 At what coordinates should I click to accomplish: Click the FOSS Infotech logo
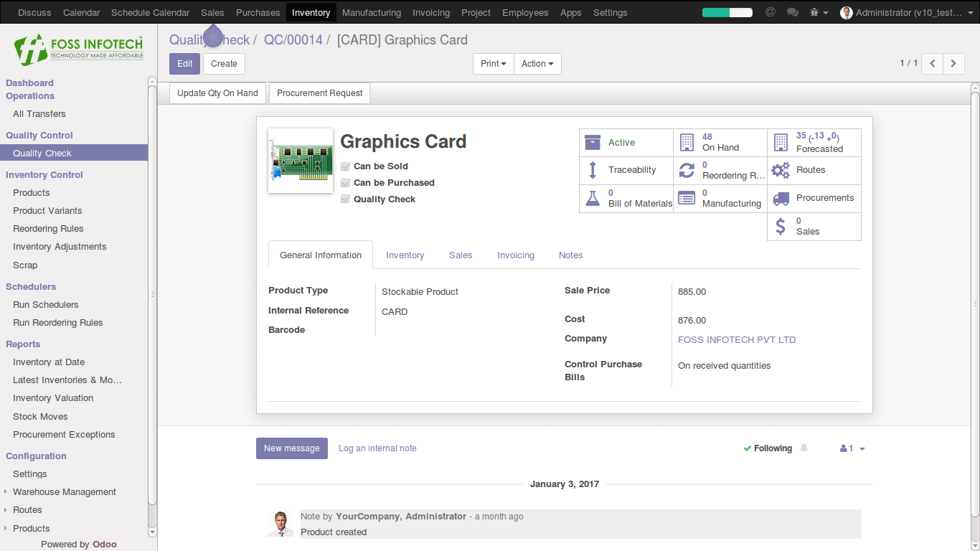pyautogui.click(x=79, y=48)
